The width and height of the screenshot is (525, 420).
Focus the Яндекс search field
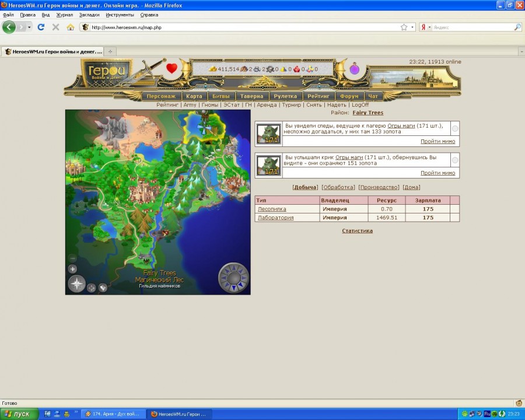[473, 27]
